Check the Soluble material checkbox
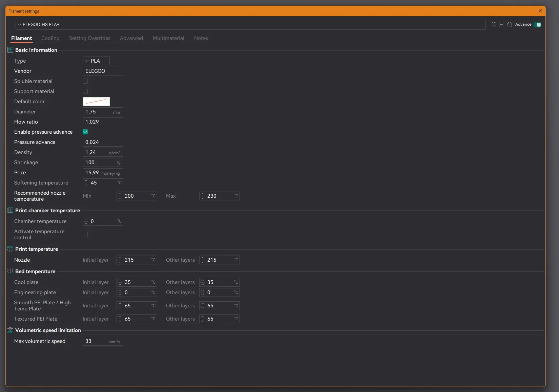The width and height of the screenshot is (559, 392). coord(85,81)
